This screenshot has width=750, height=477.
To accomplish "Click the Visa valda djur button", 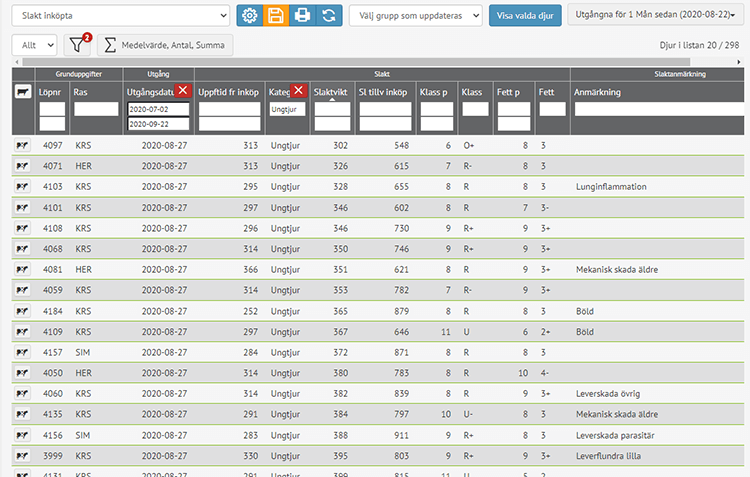I will (x=525, y=16).
